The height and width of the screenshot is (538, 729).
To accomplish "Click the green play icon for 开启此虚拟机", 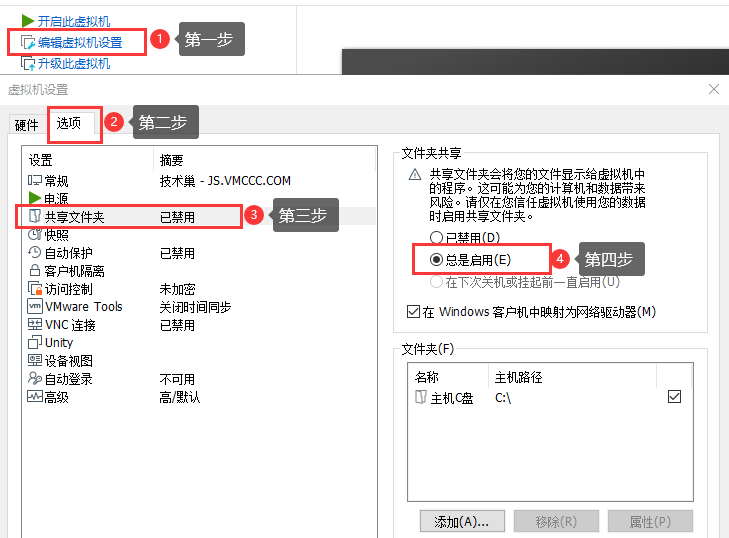I will tap(27, 21).
